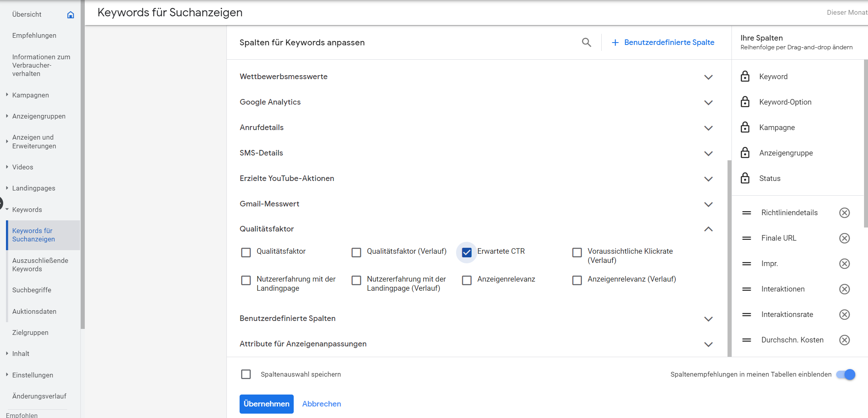The height and width of the screenshot is (418, 868).
Task: Open Suchbegriffe in the left sidebar
Action: click(x=32, y=290)
